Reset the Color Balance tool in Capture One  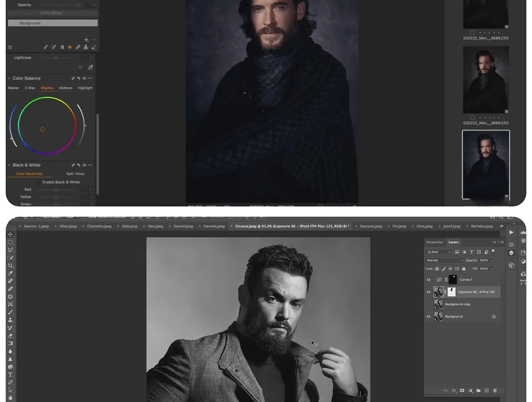point(78,78)
